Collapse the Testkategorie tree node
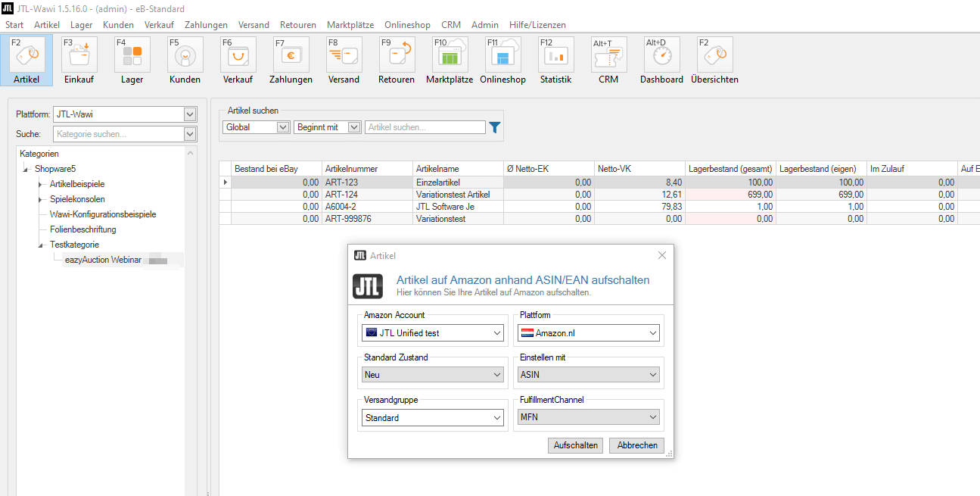Image resolution: width=980 pixels, height=496 pixels. pyautogui.click(x=41, y=245)
